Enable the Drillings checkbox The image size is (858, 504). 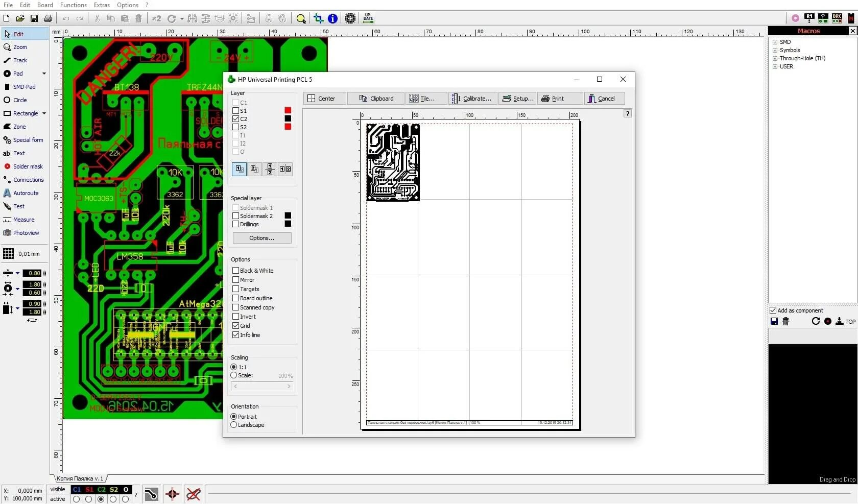[x=235, y=224]
